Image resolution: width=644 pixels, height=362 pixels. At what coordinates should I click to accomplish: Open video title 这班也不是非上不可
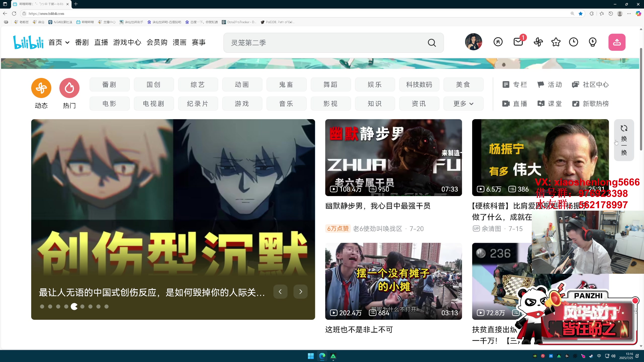click(x=359, y=330)
